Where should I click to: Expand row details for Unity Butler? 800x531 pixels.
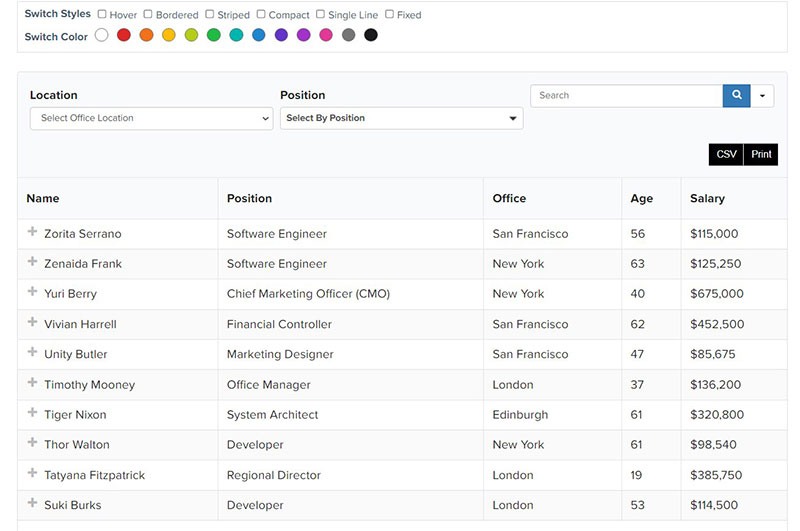click(x=32, y=352)
